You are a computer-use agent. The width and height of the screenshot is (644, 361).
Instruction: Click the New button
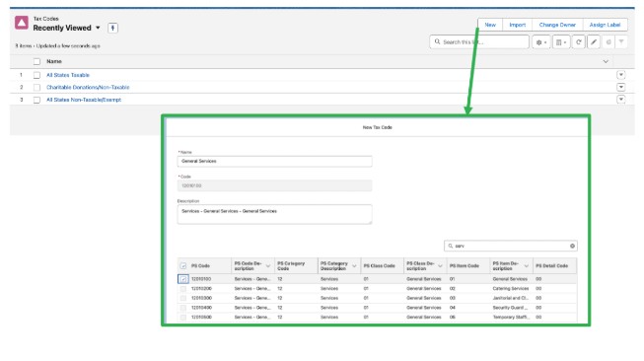tap(490, 25)
